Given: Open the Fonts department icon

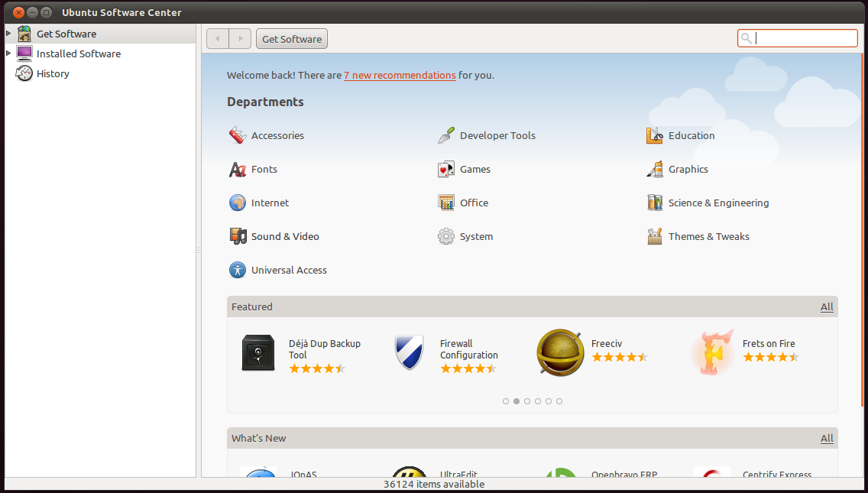Looking at the screenshot, I should click(x=238, y=169).
